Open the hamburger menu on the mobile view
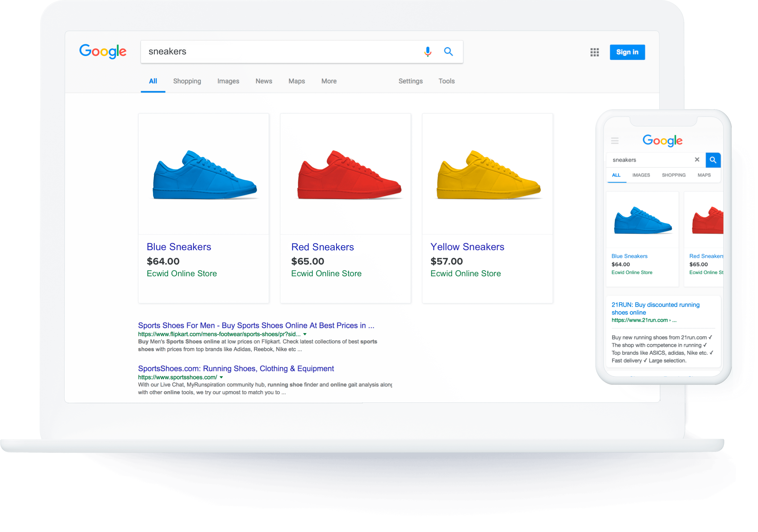This screenshot has width=758, height=532. click(615, 141)
